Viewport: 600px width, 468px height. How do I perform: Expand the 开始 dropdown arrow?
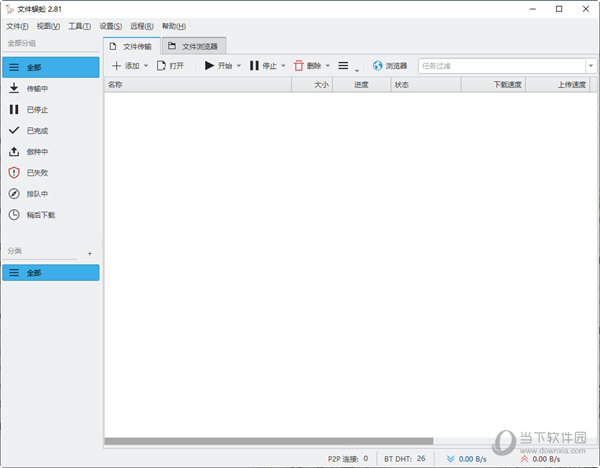239,66
